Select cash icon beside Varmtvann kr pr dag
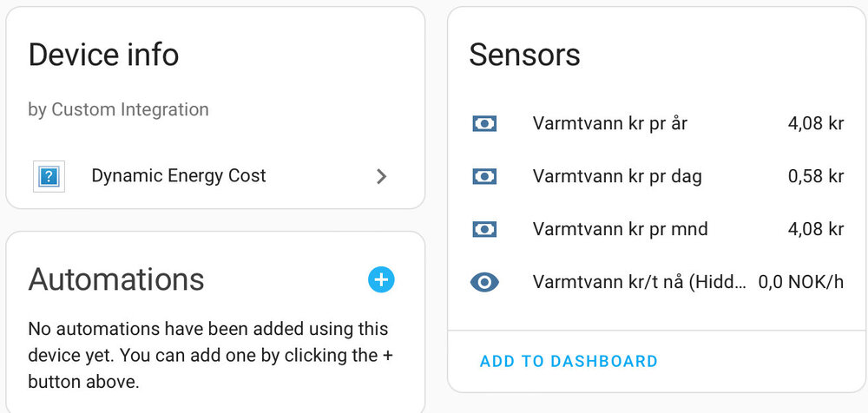The width and height of the screenshot is (868, 413). coord(484,176)
